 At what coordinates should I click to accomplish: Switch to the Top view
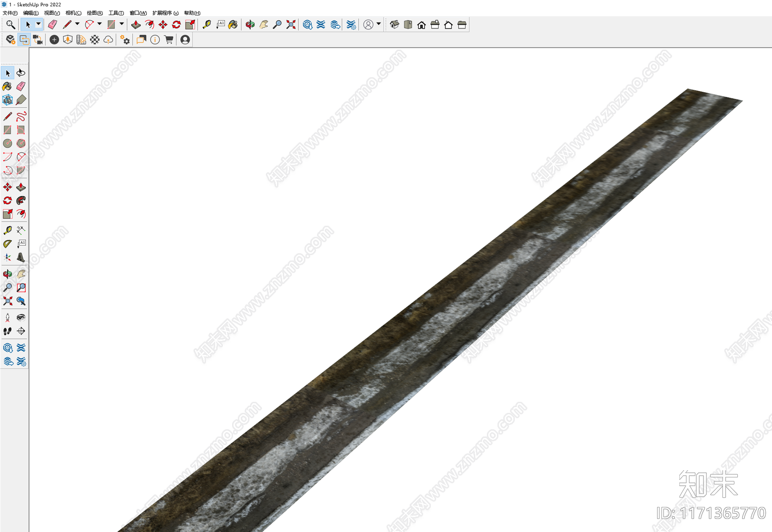(x=408, y=25)
